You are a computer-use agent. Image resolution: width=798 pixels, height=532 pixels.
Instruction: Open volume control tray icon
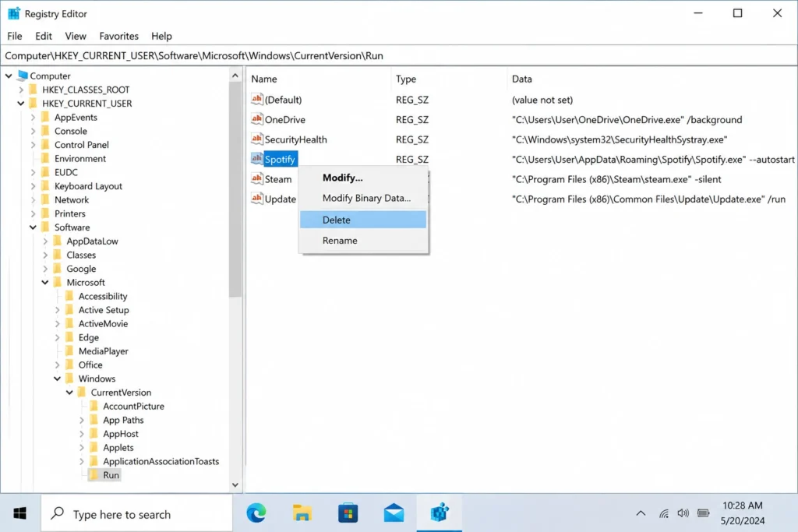pos(683,513)
